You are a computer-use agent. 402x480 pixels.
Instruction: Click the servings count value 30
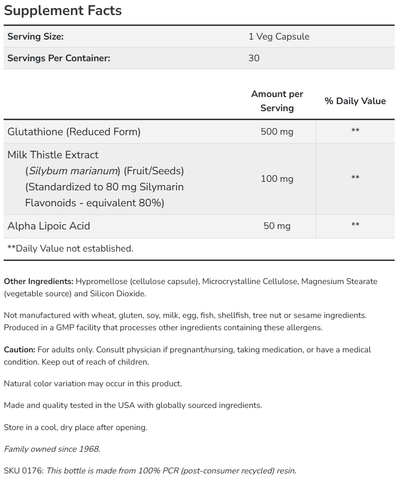coord(254,58)
